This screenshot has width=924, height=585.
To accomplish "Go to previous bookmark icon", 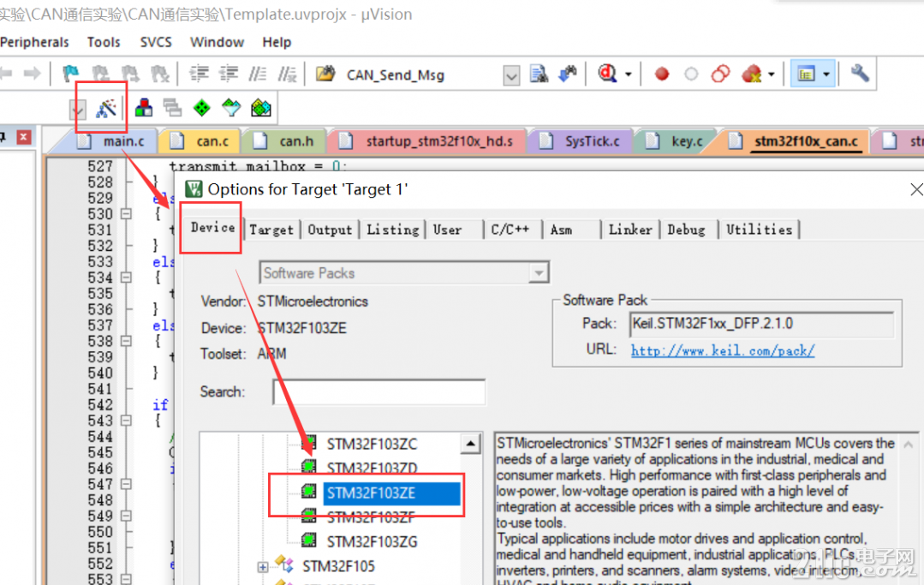I will click(101, 74).
